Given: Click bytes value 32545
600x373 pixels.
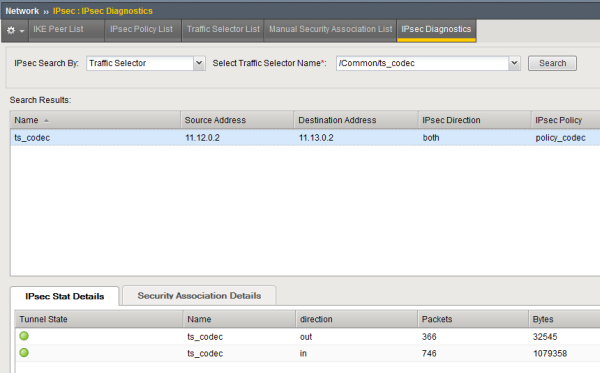Looking at the screenshot, I should point(545,337).
